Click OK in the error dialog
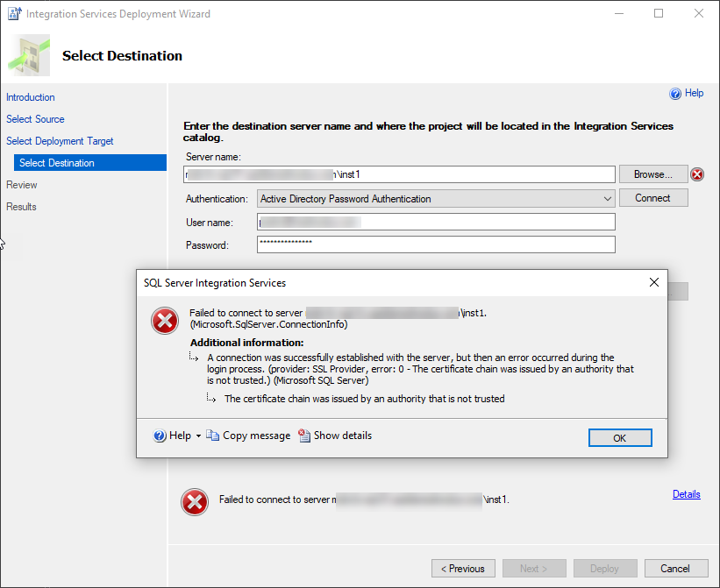Screen dimensions: 720x588 (620, 437)
